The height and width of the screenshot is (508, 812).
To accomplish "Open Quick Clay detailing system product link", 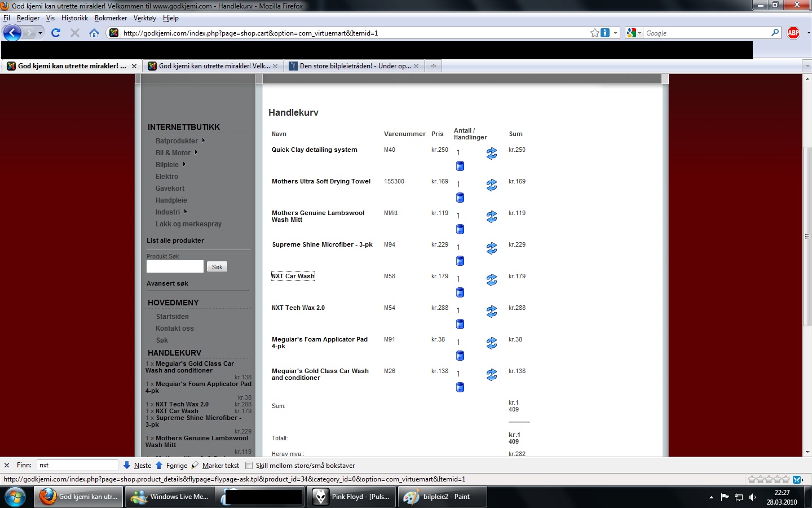I will point(315,150).
